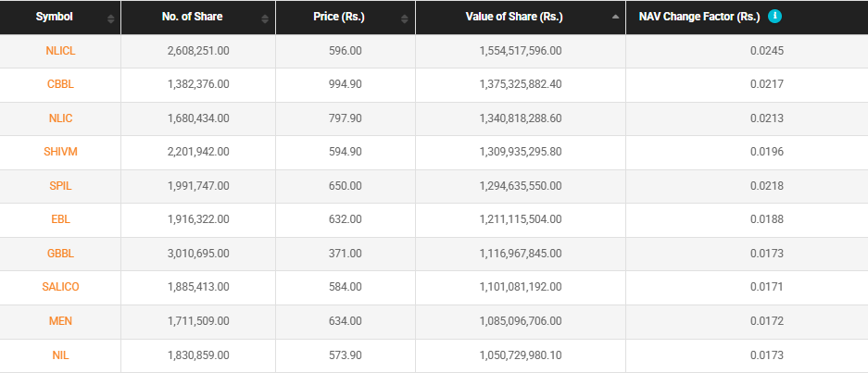Open the NLIC symbol link

[60, 118]
